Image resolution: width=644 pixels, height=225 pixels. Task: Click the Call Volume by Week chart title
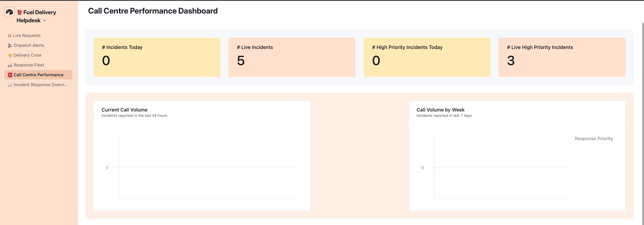[x=440, y=110]
